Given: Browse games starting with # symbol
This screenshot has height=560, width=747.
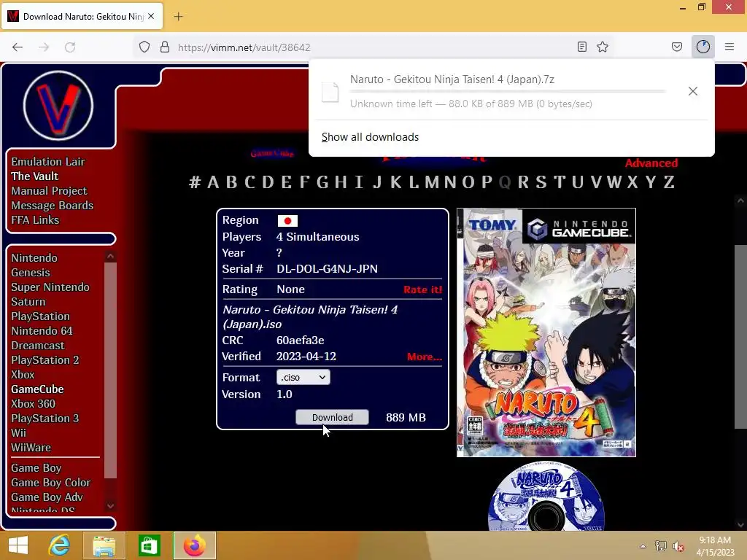Looking at the screenshot, I should [194, 182].
